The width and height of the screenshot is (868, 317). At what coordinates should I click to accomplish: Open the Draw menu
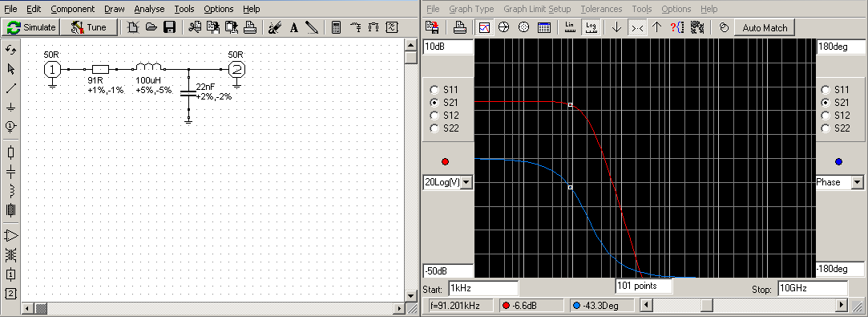point(115,9)
